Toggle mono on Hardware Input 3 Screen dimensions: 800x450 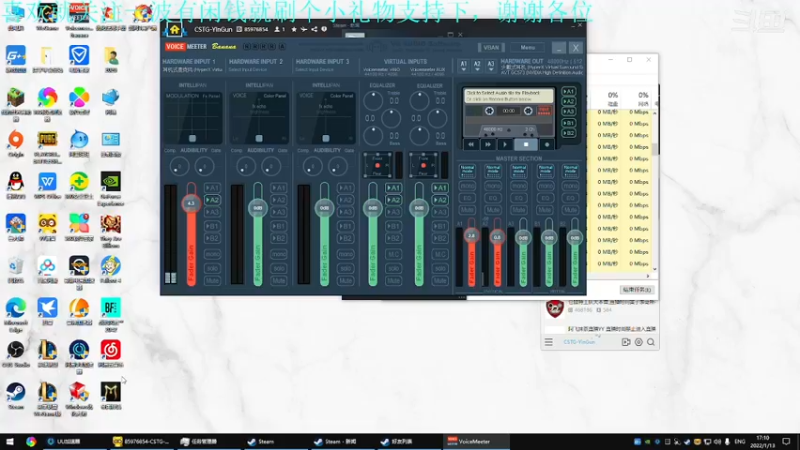(345, 254)
